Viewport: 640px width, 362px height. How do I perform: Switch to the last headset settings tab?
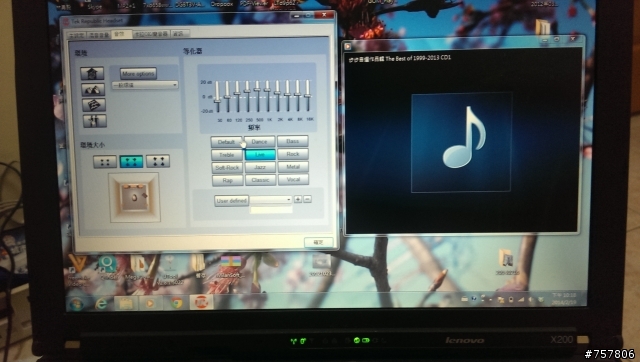pyautogui.click(x=180, y=34)
